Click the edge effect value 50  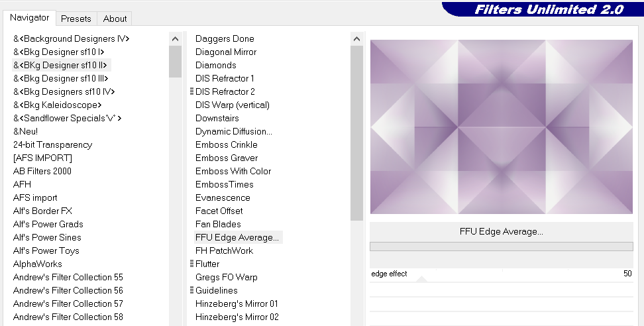pyautogui.click(x=627, y=274)
